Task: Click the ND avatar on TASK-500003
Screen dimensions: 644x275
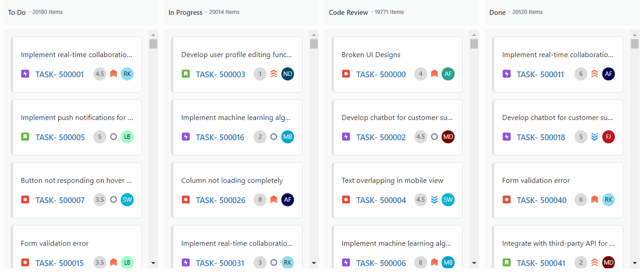Action: pos(288,74)
